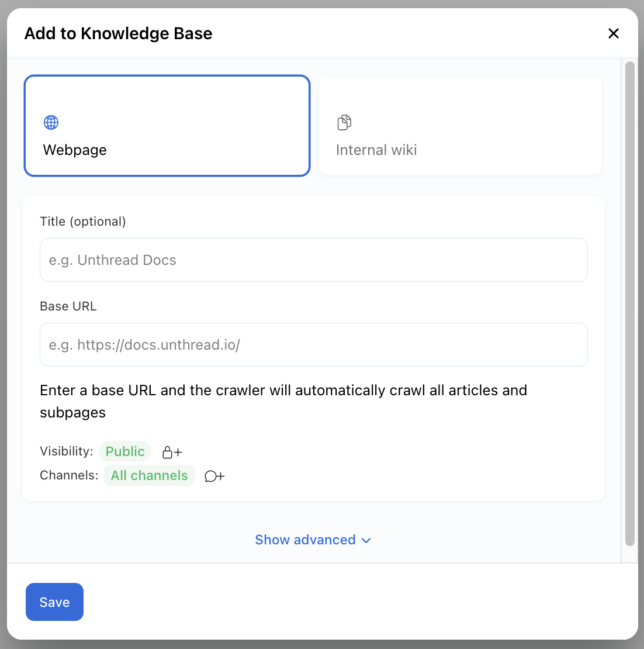Switch to the Internal wiki tab card
The image size is (644, 649).
(x=461, y=126)
